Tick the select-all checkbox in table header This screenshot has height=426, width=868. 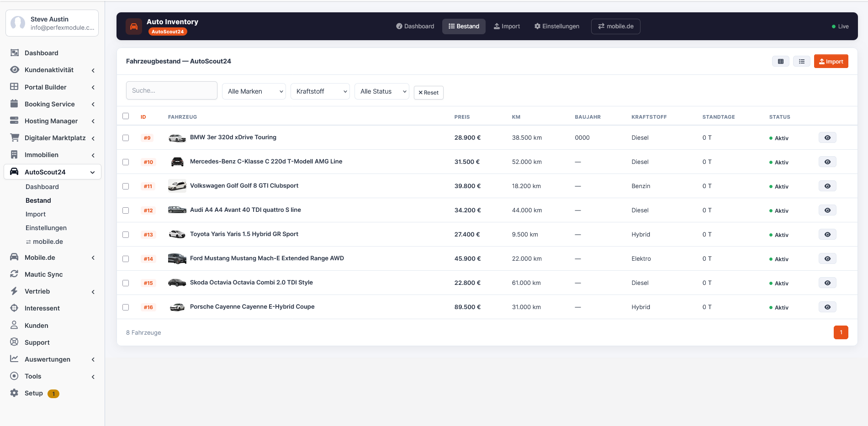126,116
